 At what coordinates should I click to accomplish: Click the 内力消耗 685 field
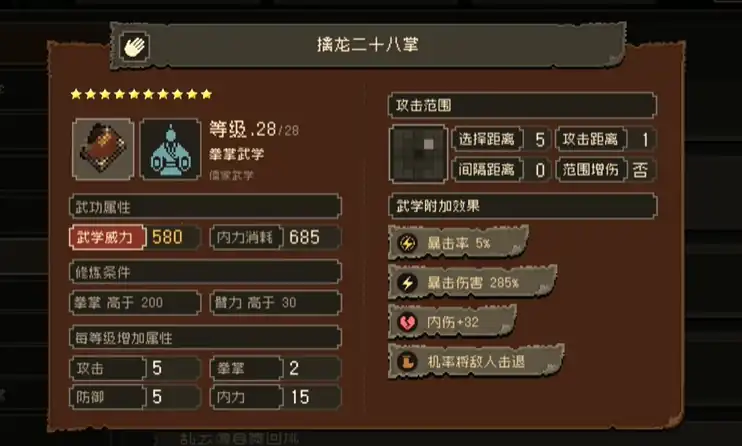point(275,237)
